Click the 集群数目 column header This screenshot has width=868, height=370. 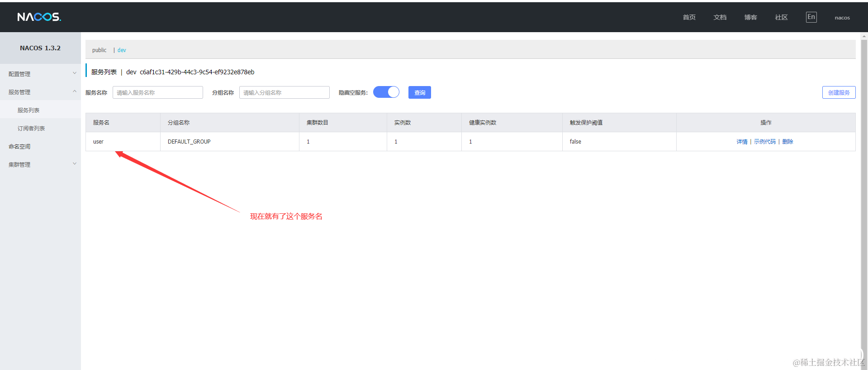(x=343, y=123)
